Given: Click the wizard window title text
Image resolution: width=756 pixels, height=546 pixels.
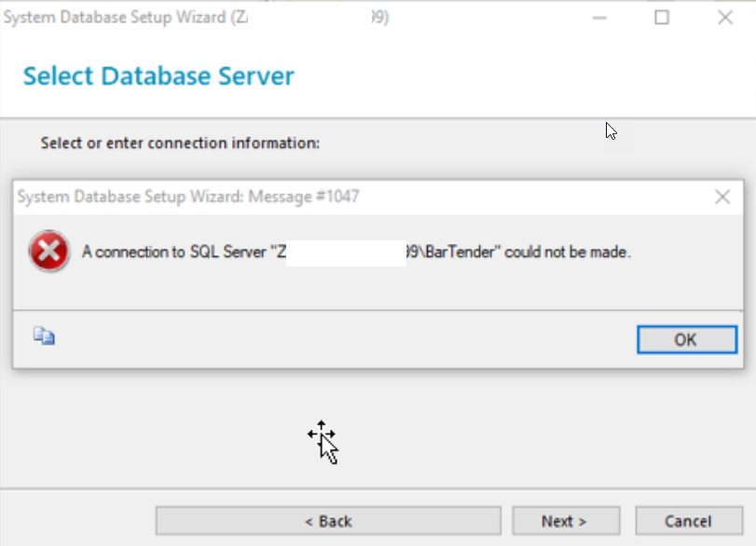Looking at the screenshot, I should tap(197, 18).
